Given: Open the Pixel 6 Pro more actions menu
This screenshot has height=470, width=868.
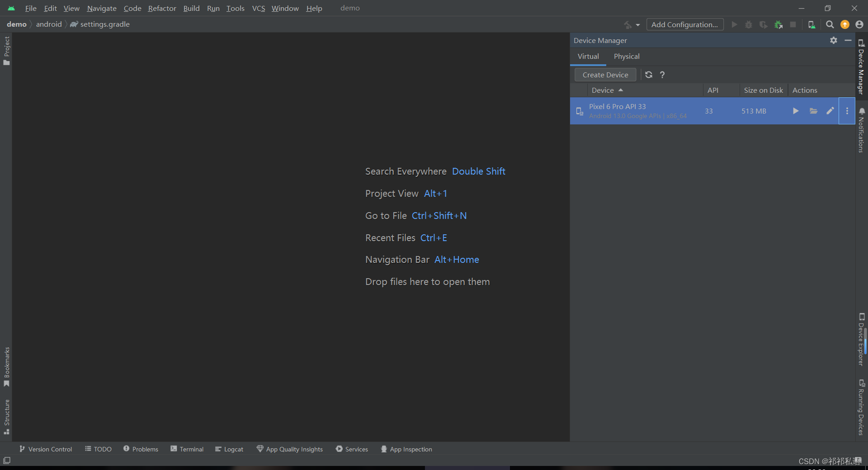Looking at the screenshot, I should [x=847, y=111].
